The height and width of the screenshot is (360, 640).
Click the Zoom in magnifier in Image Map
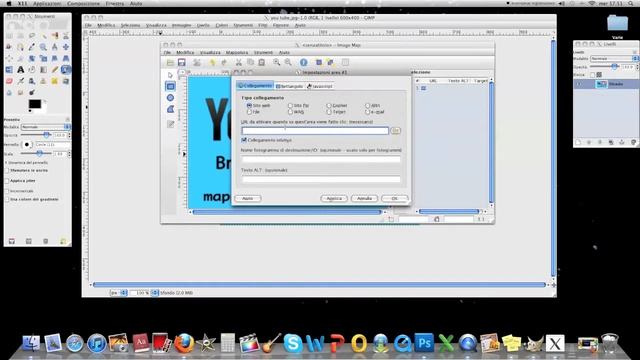tap(277, 62)
